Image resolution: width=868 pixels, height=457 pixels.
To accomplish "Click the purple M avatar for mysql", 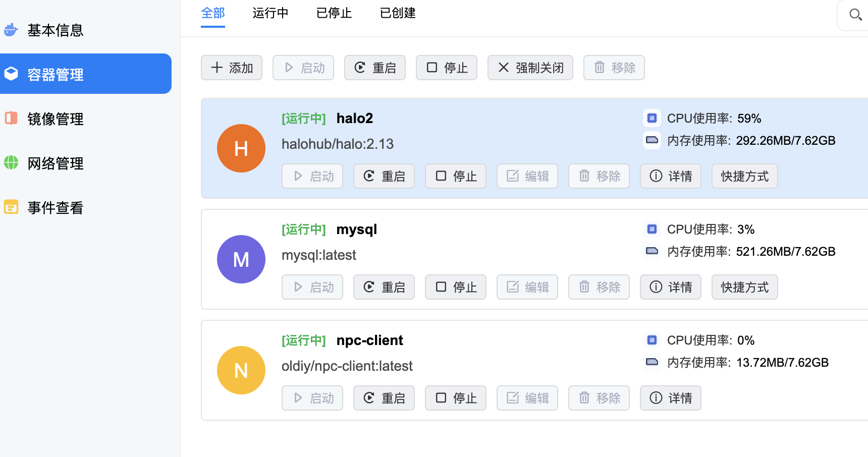I will pyautogui.click(x=241, y=259).
